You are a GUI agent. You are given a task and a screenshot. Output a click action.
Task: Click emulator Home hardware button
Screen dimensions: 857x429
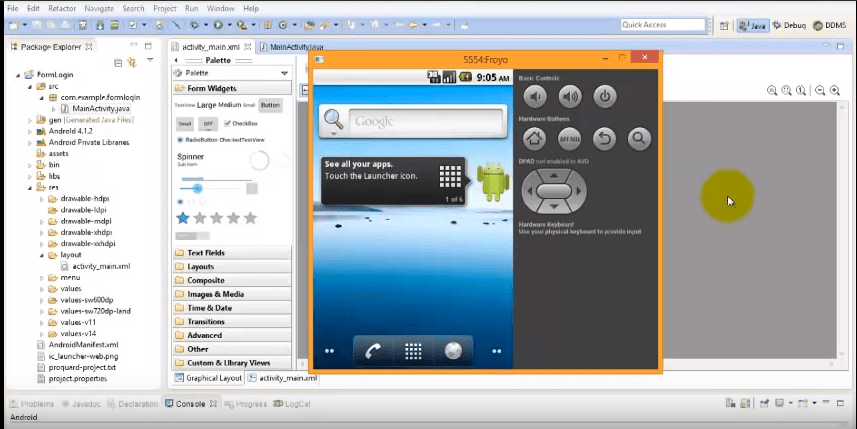coord(535,139)
